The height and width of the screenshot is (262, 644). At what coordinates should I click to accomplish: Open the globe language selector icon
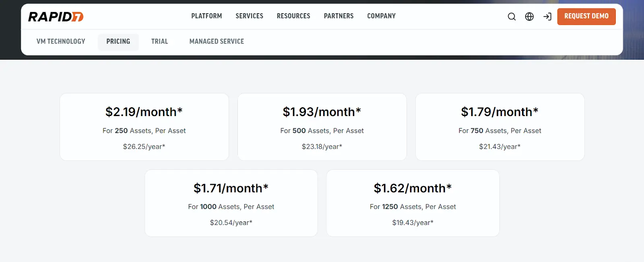529,17
